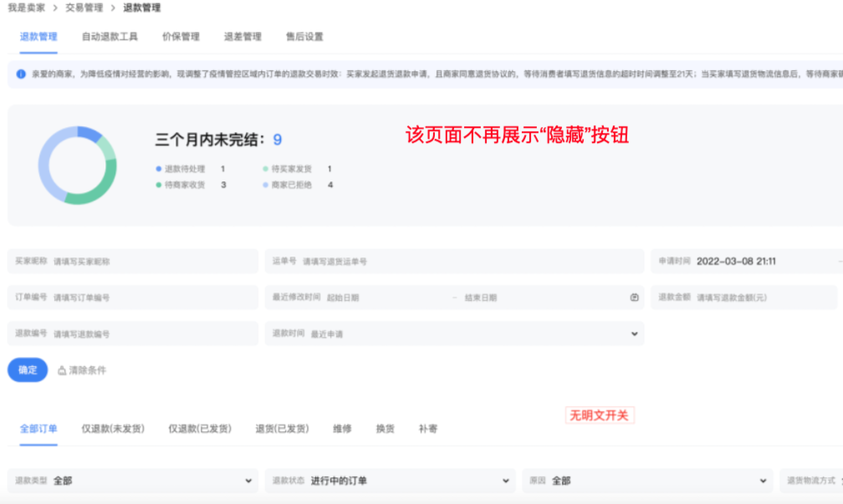Focus the 订单编号 input field
843x504 pixels.
(151, 298)
